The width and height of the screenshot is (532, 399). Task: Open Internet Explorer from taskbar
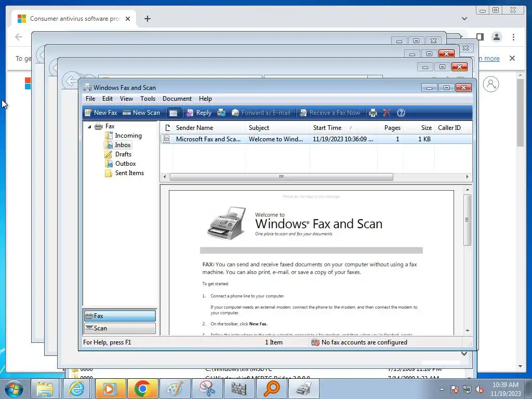pos(76,389)
